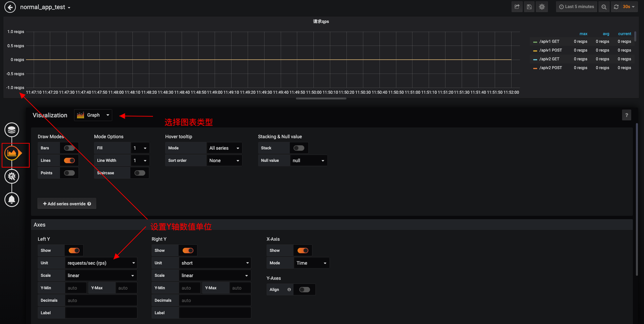Viewport: 644px width, 324px height.
Task: Open X-Axis Mode Time dropdown
Action: [312, 263]
